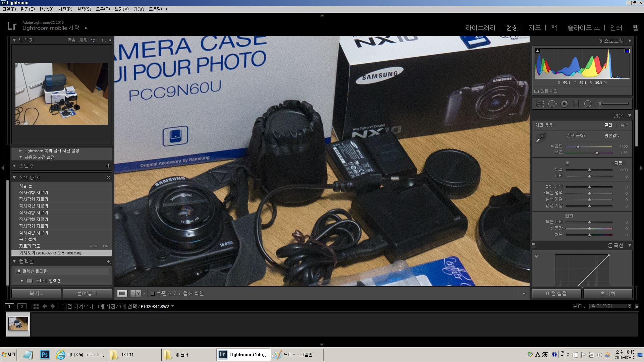Go forward with filmstrip right arrow
Image resolution: width=644 pixels, height=362 pixels.
point(53,306)
